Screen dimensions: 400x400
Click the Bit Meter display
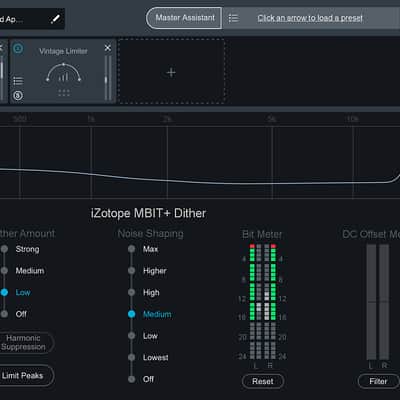click(263, 302)
